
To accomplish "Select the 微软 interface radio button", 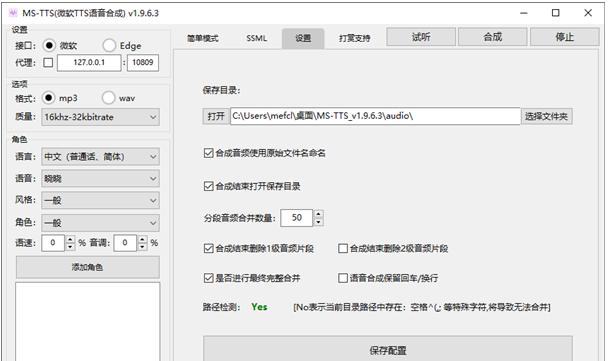I will coord(49,45).
